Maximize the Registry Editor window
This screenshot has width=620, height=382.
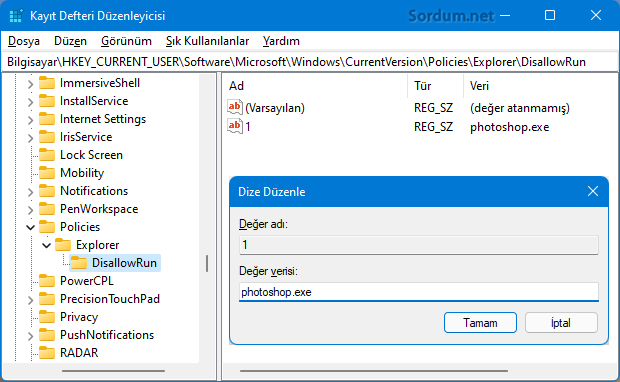click(x=550, y=15)
